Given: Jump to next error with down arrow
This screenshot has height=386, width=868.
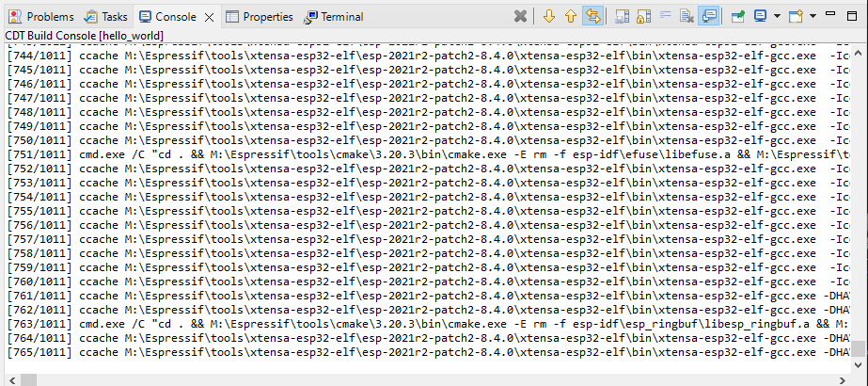Looking at the screenshot, I should tap(548, 17).
